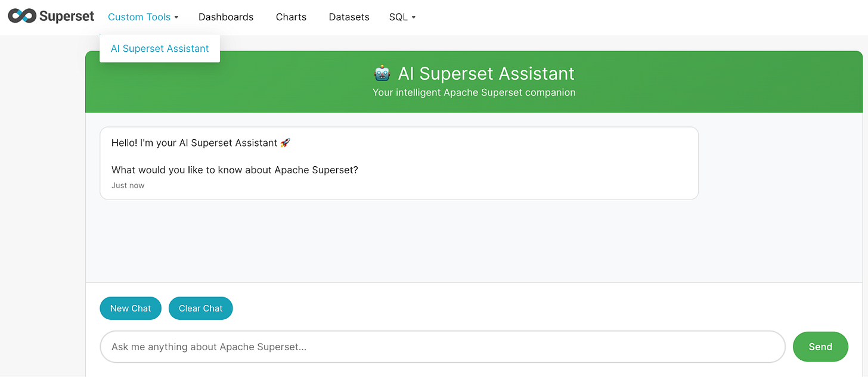Click the rocket emoji in greeting
The height and width of the screenshot is (377, 868).
coord(285,143)
